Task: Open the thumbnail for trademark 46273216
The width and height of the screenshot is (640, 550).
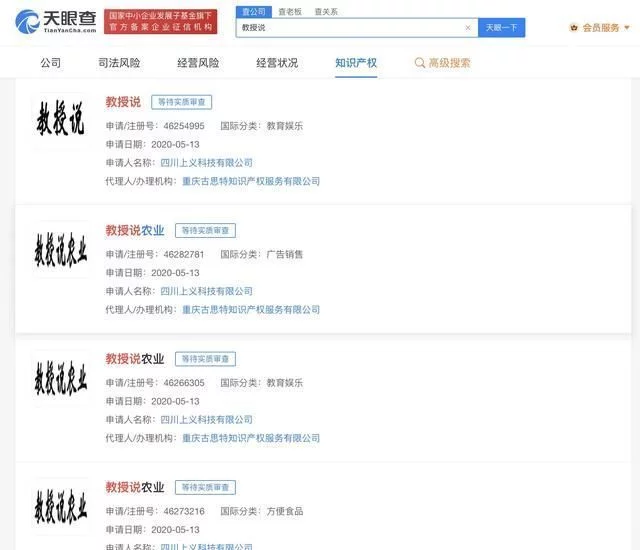Action: pyautogui.click(x=60, y=506)
